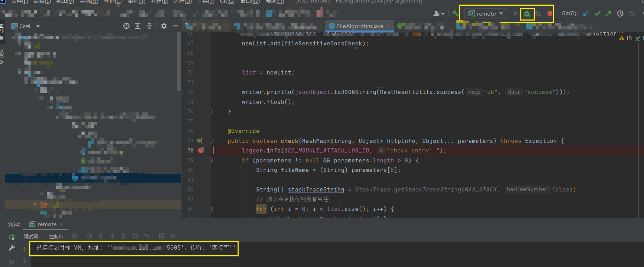
Task: Run the remote configuration with play arrow
Action: pos(515,14)
